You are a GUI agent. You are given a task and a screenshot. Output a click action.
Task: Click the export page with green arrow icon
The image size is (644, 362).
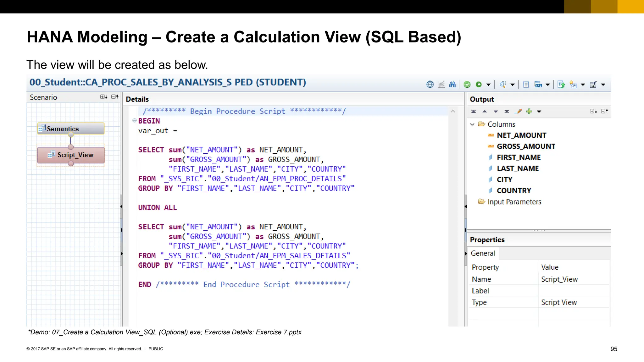click(561, 85)
